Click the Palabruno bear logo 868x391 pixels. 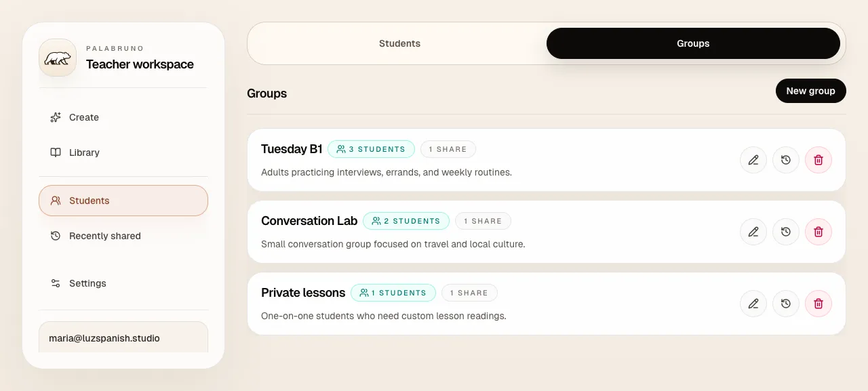point(57,58)
